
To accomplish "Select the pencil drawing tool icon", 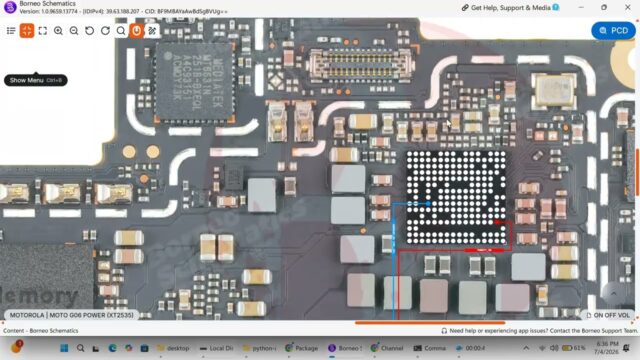I will 152,31.
